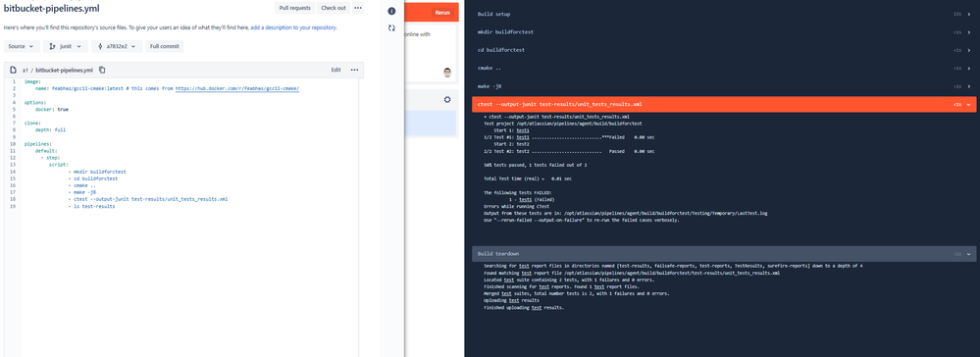Click YAML line '- ls test-results'

[x=91, y=206]
